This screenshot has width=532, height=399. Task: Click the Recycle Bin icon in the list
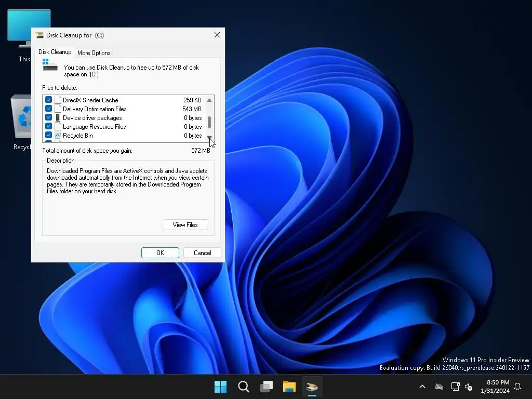coord(58,135)
